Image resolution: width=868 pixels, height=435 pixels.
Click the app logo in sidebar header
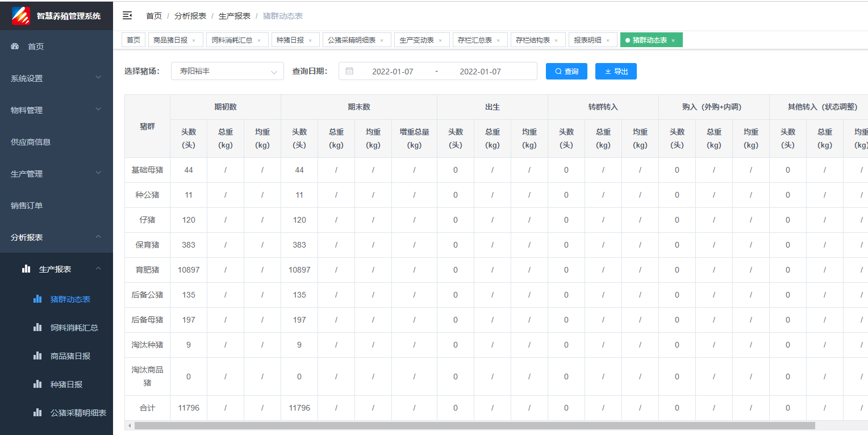22,15
